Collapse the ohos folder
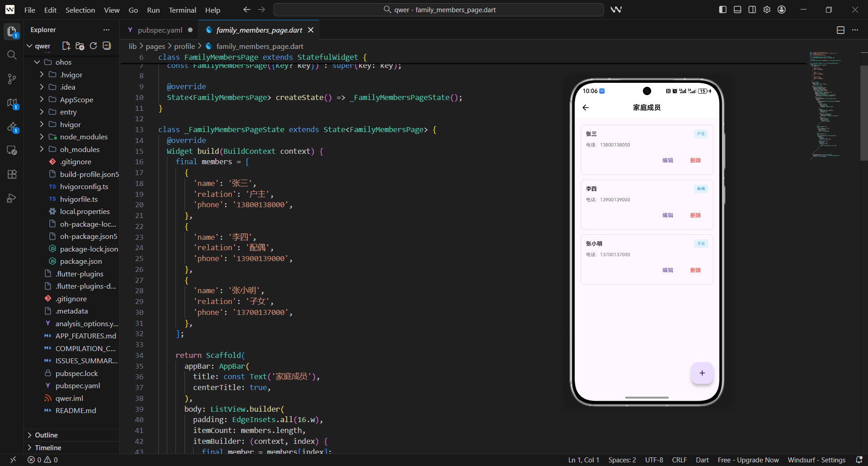868x466 pixels. (x=37, y=62)
